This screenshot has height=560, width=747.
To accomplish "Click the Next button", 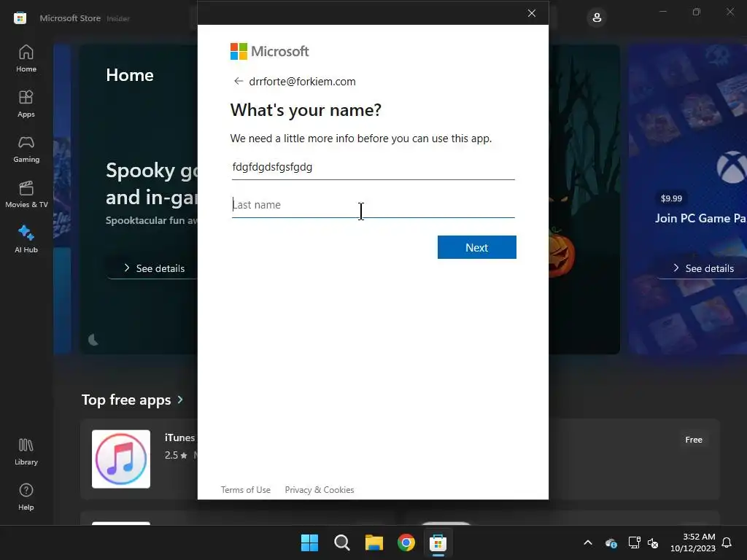I will (x=477, y=247).
